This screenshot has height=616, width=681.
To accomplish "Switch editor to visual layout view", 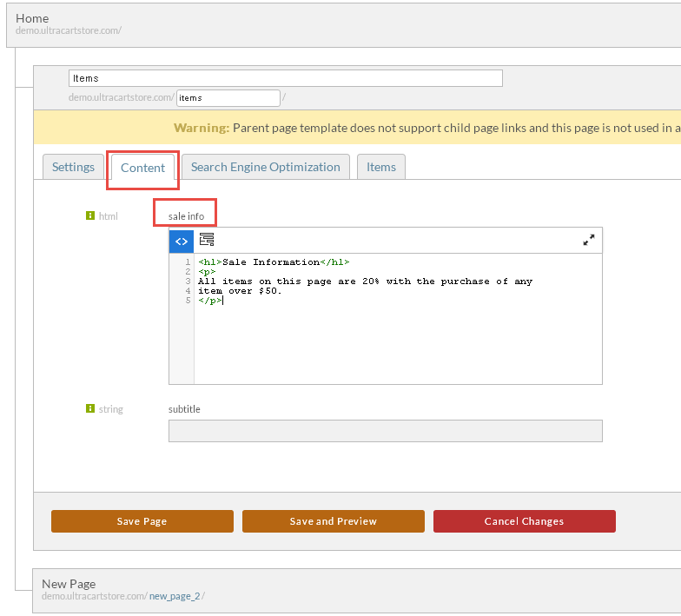I will [x=207, y=240].
